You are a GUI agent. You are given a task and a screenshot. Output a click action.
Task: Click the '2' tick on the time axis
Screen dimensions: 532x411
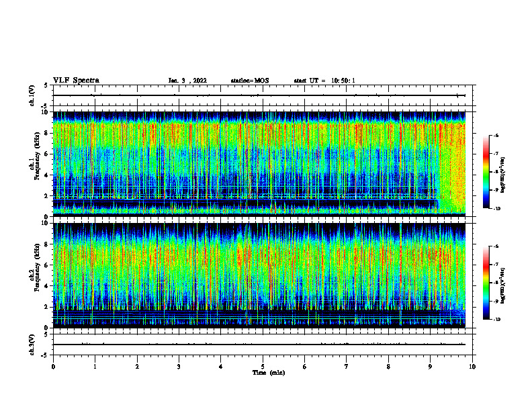[137, 367]
